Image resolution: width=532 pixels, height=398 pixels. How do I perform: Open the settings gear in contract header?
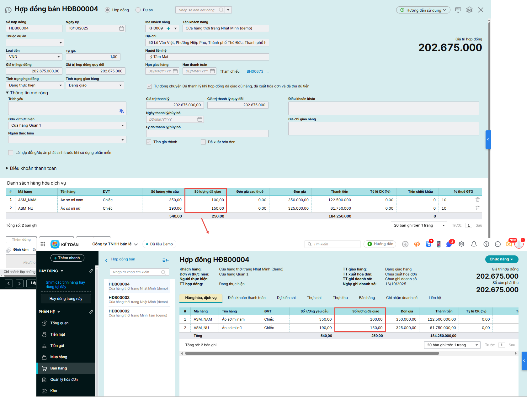pos(469,10)
